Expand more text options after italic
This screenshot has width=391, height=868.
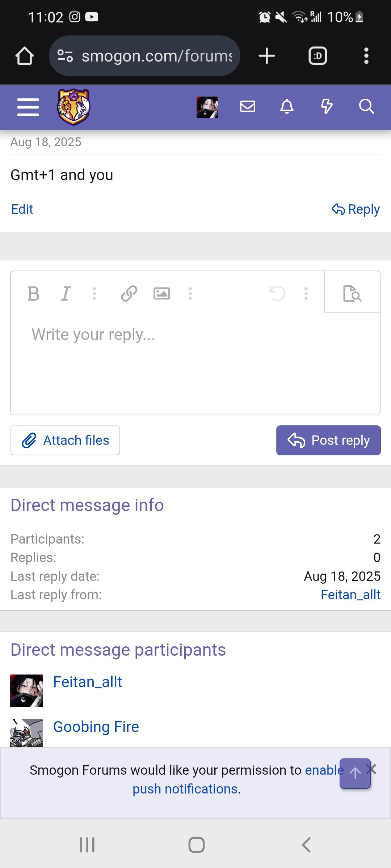pyautogui.click(x=94, y=294)
